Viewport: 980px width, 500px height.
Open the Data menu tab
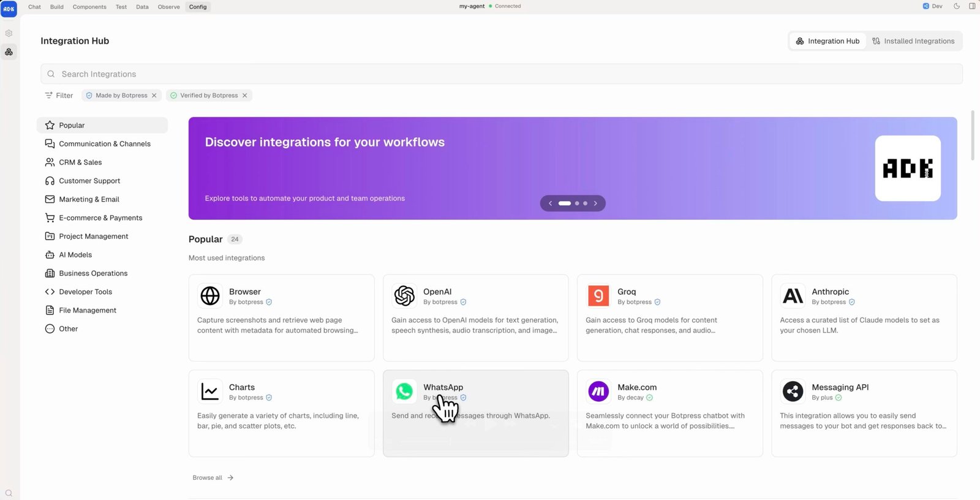click(142, 7)
